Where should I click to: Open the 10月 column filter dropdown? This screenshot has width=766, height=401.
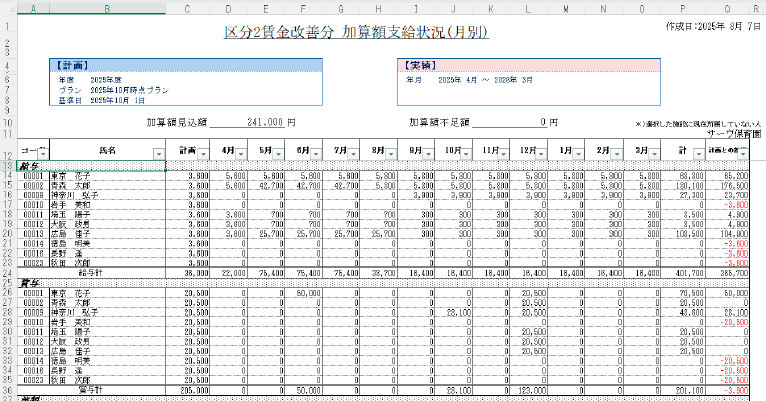pyautogui.click(x=466, y=154)
